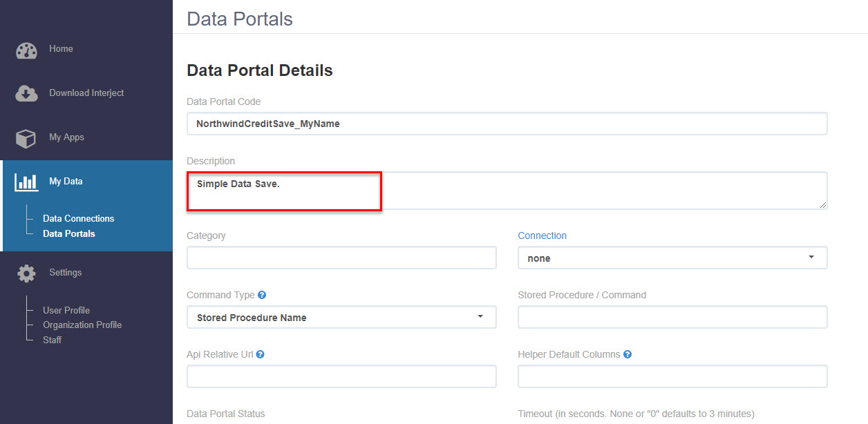
Task: Open the Staff settings page
Action: point(53,340)
